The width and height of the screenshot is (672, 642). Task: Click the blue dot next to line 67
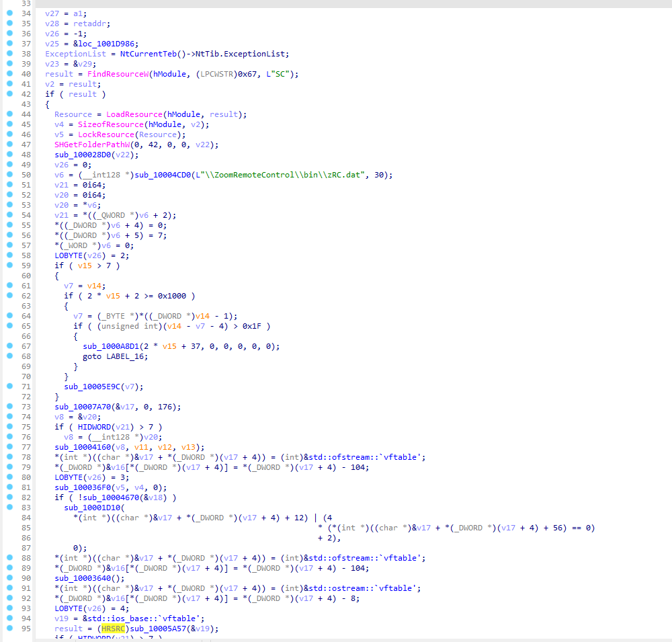click(9, 346)
